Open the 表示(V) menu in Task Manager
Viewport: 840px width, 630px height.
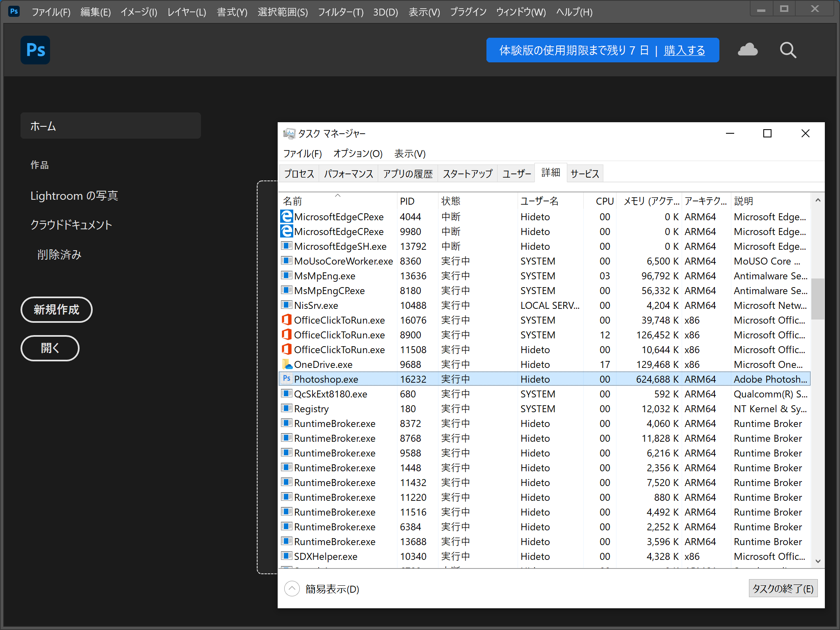409,154
